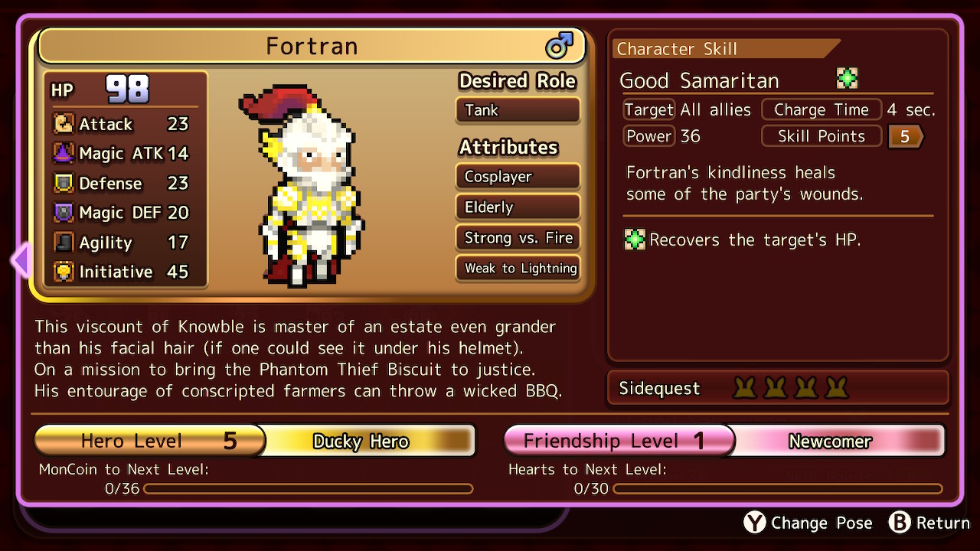Image resolution: width=980 pixels, height=551 pixels.
Task: Select the Strong vs. Fire attribute
Action: click(518, 238)
